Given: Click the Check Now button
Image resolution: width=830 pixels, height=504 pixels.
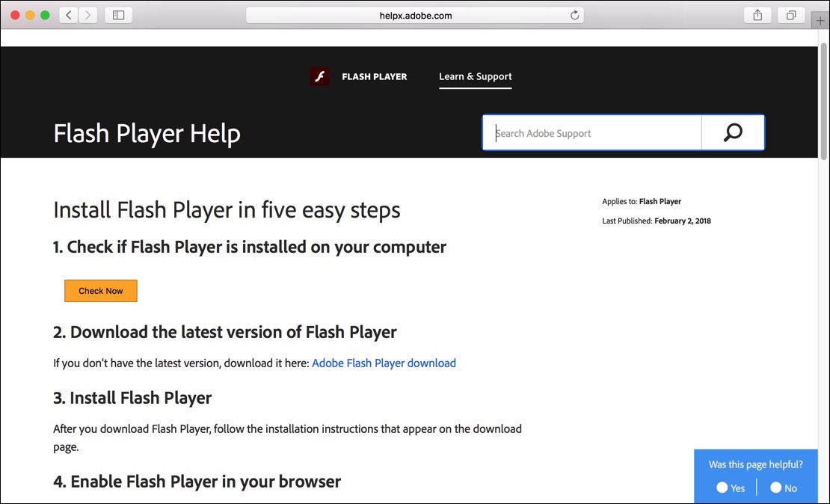Looking at the screenshot, I should pyautogui.click(x=101, y=291).
